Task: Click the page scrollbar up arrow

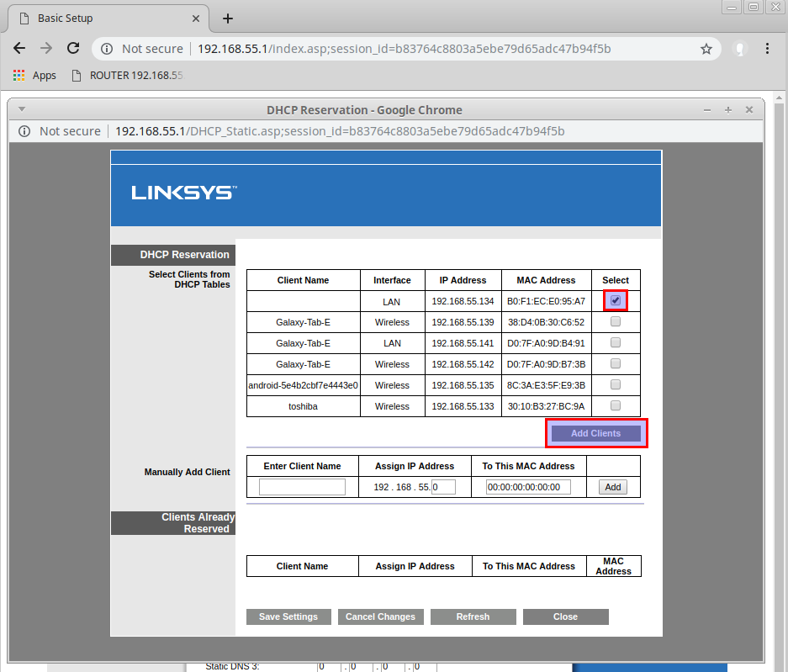Action: [x=780, y=98]
